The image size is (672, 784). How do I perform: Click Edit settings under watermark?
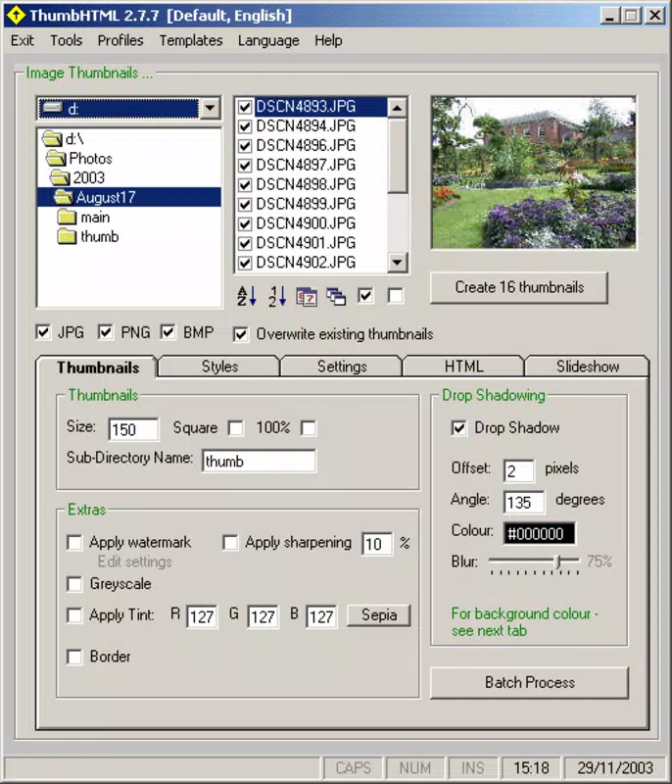pyautogui.click(x=135, y=562)
